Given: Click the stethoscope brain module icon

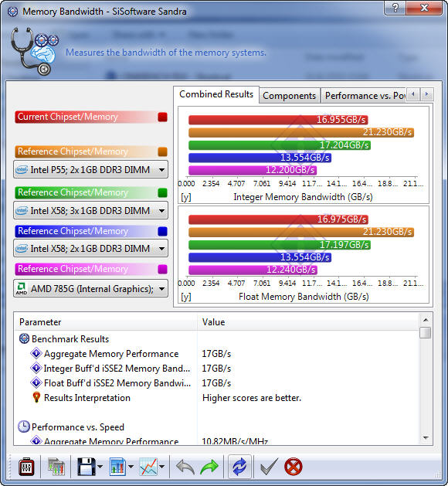Looking at the screenshot, I should click(35, 51).
